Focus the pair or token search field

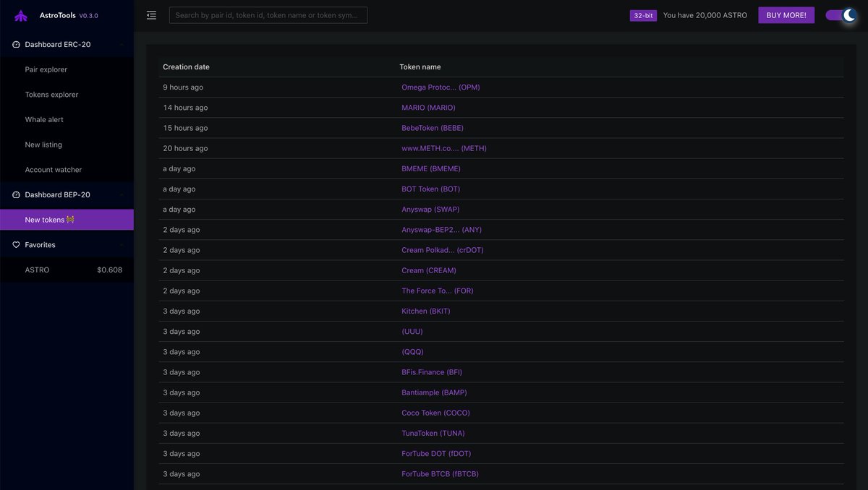point(268,15)
